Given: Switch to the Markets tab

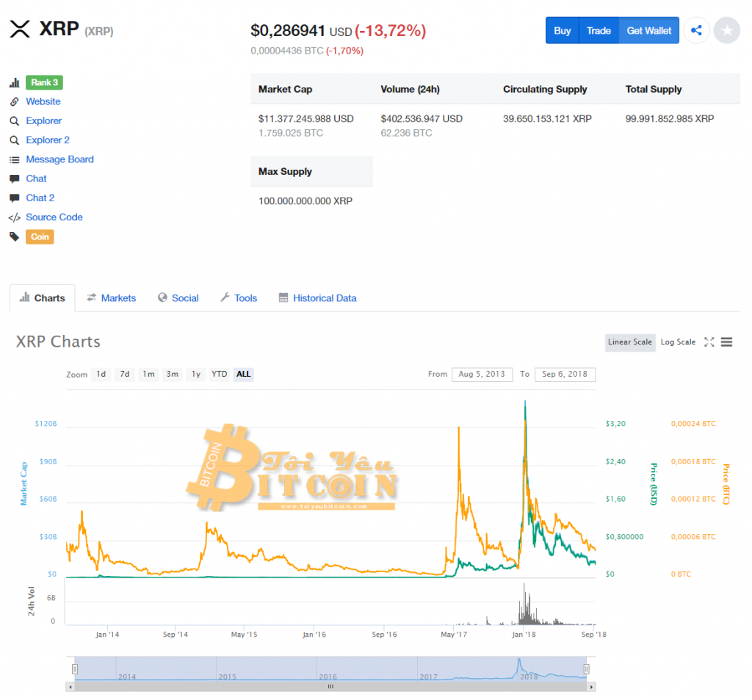Looking at the screenshot, I should (112, 298).
